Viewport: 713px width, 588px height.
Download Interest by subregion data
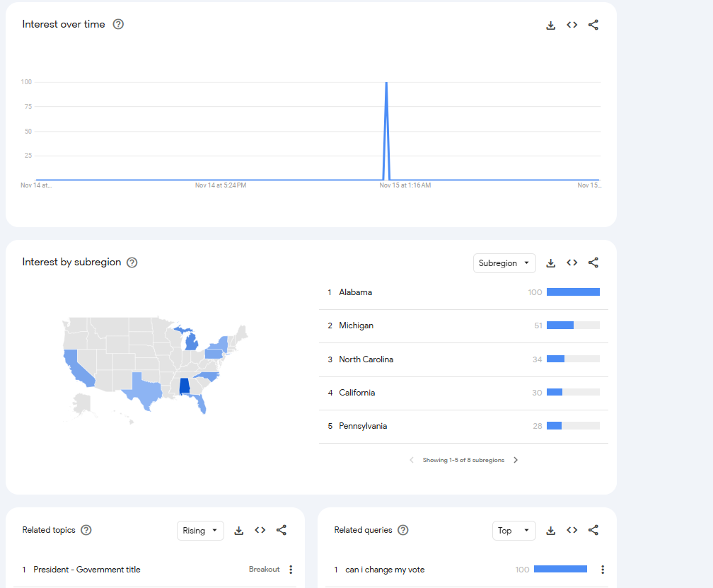point(551,263)
